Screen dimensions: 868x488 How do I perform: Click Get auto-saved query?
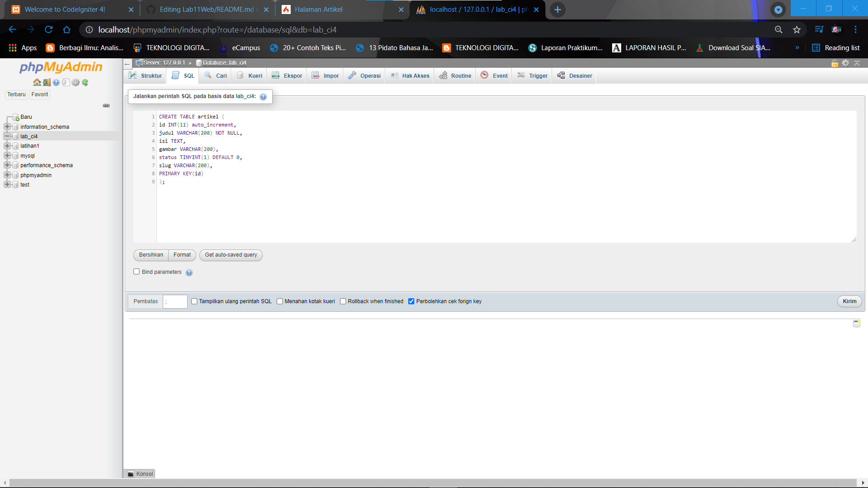click(x=231, y=255)
